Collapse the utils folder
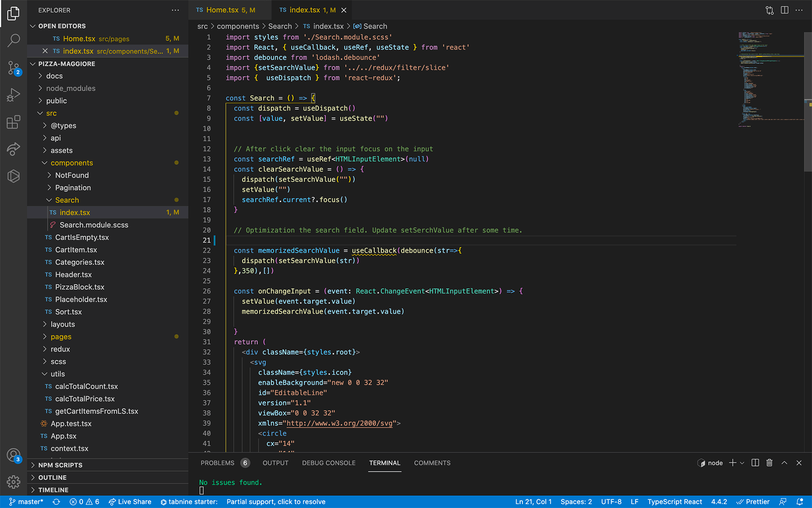812x508 pixels. [x=108, y=374]
